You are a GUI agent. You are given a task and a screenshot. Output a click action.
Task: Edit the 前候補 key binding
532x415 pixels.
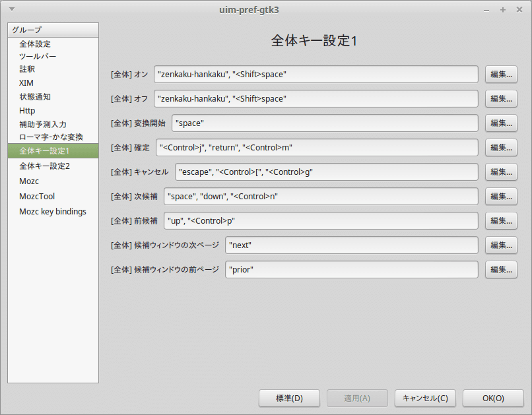(x=501, y=221)
